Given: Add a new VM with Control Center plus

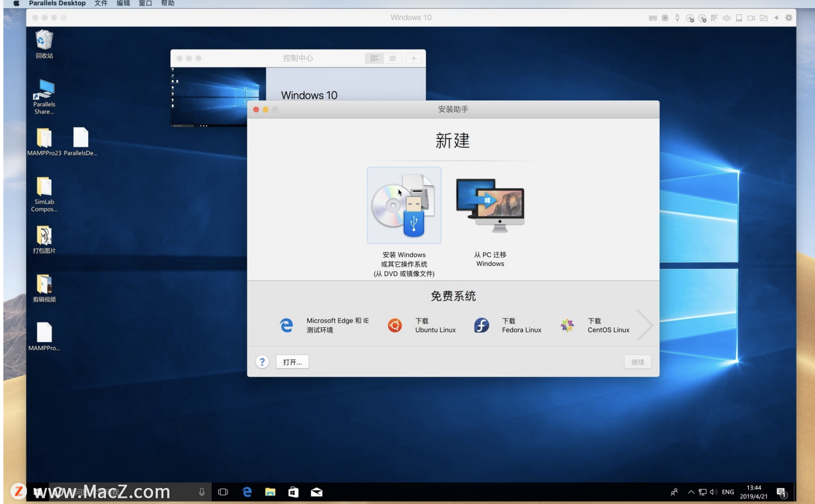Looking at the screenshot, I should (414, 58).
